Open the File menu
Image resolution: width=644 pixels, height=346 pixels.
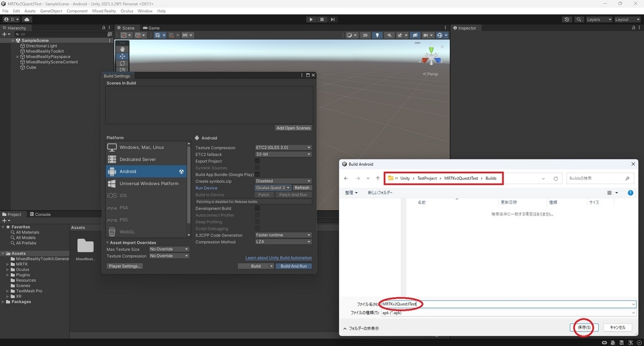click(6, 11)
